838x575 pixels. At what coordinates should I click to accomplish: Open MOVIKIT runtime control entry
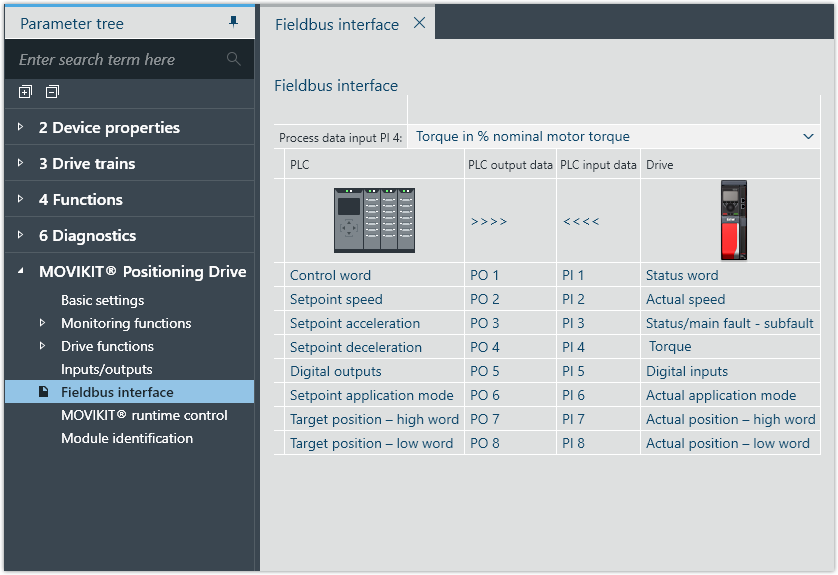click(144, 415)
